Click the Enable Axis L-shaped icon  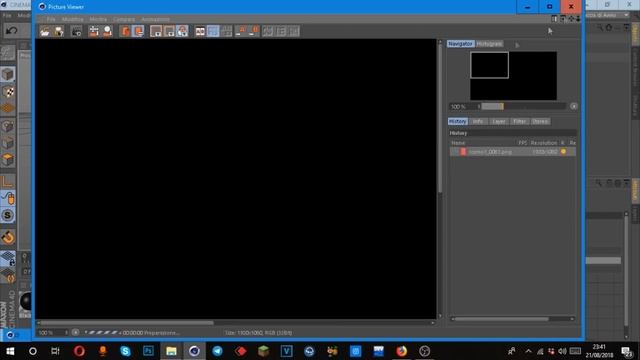(8, 181)
